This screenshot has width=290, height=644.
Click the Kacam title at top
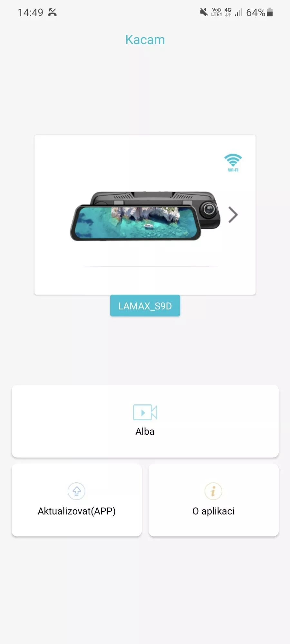pos(145,40)
